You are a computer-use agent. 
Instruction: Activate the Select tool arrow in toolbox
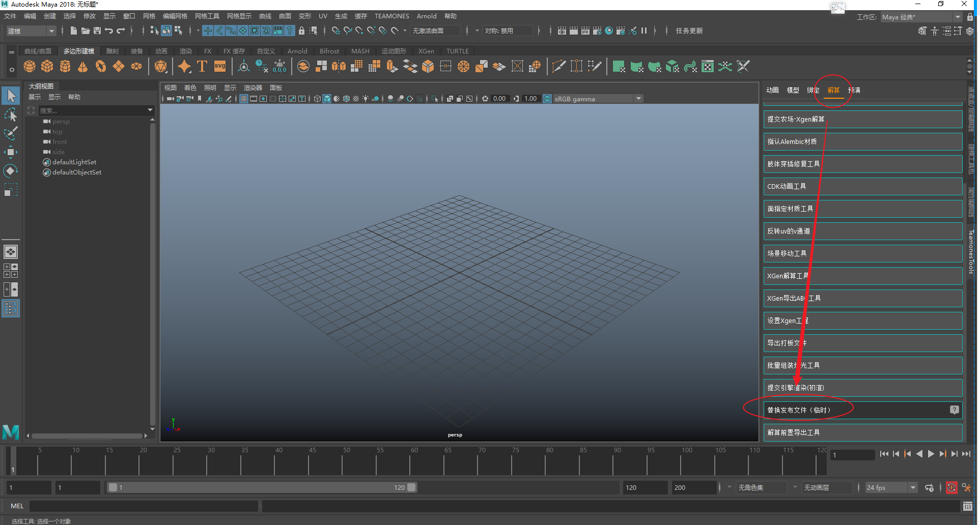(11, 96)
